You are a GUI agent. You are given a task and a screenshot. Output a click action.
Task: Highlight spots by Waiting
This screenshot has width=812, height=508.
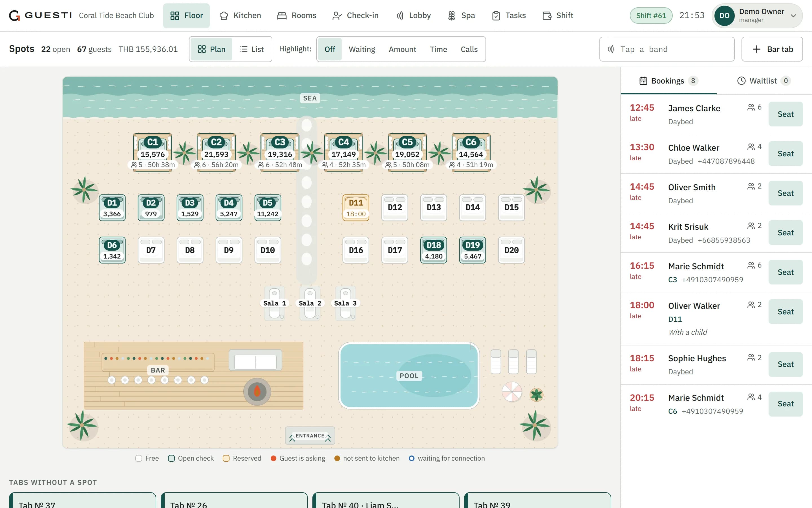click(x=362, y=49)
